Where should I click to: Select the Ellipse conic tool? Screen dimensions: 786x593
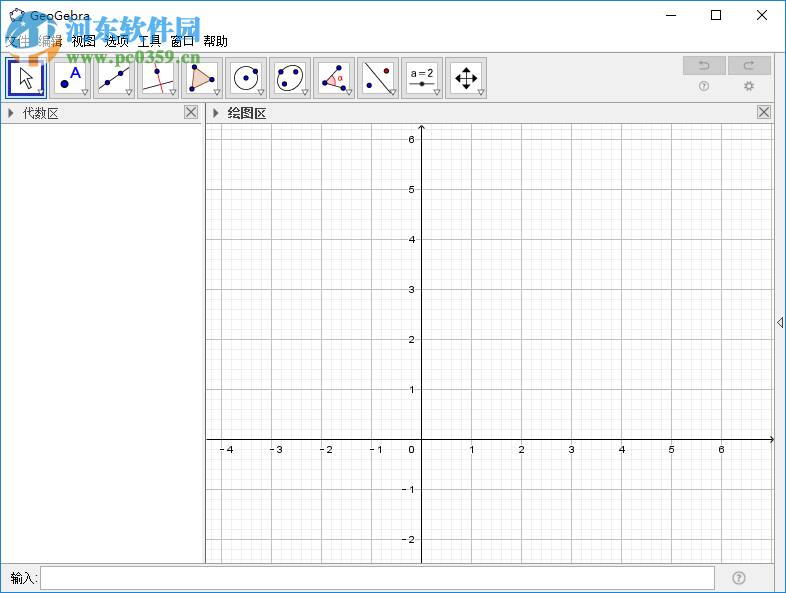click(x=290, y=78)
